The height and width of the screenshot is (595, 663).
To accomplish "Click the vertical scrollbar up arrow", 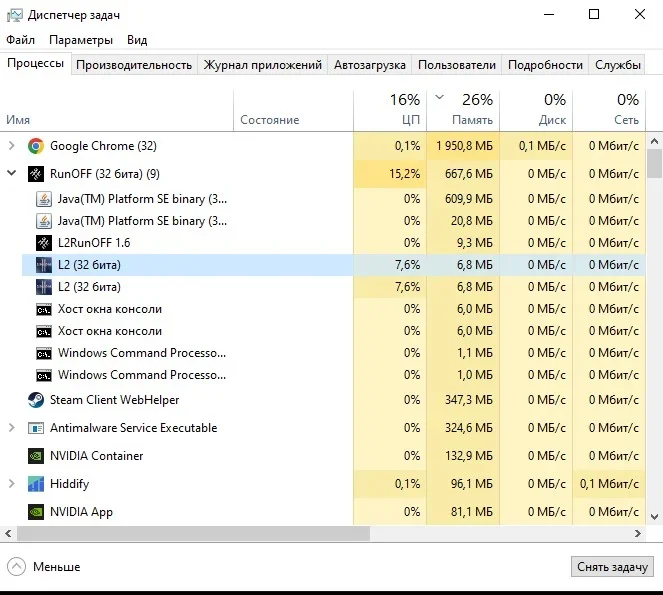I will 655,141.
